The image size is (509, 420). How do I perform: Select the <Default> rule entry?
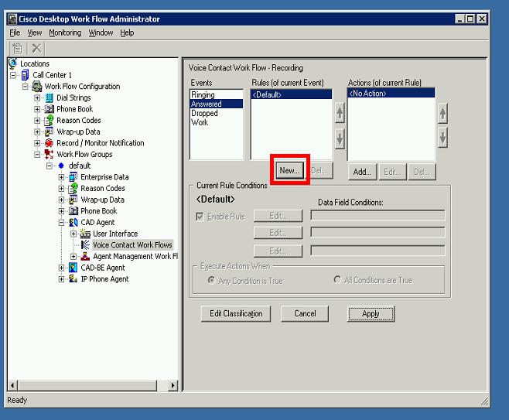click(292, 95)
